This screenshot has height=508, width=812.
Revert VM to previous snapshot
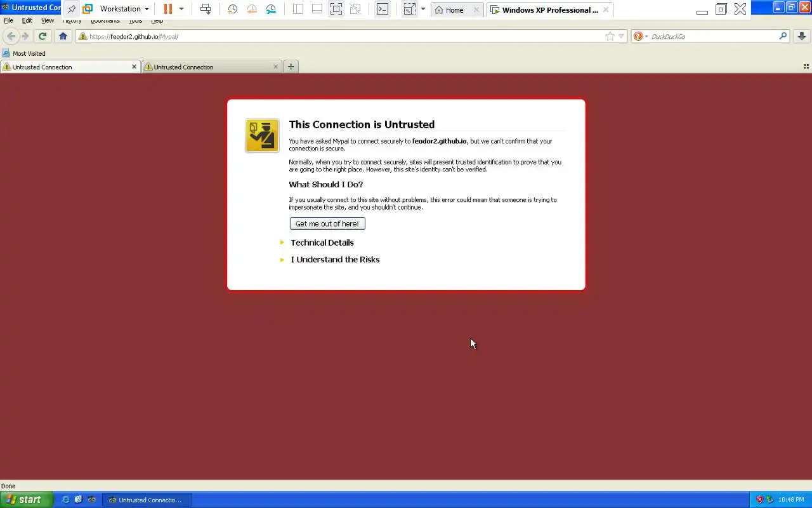(252, 9)
